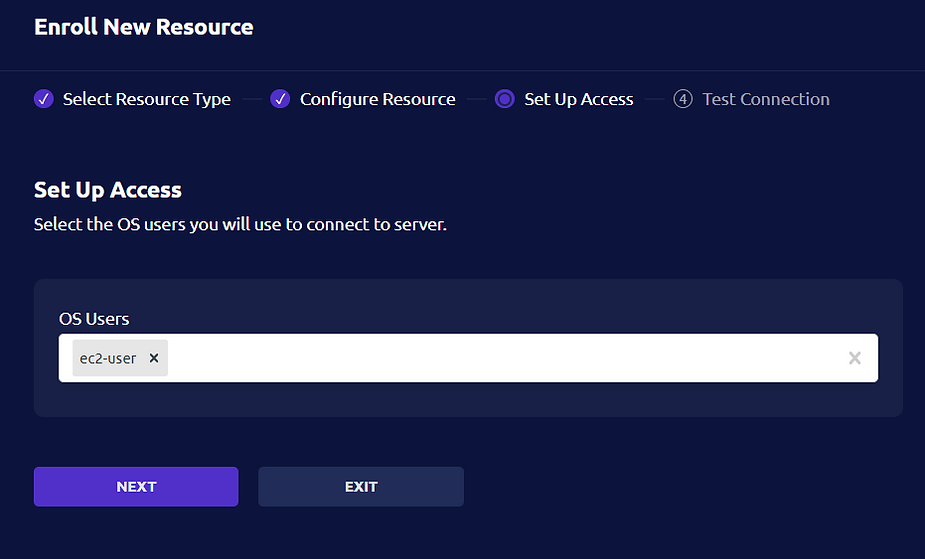This screenshot has height=559, width=925.
Task: Select the ec2-user chip text
Action: tap(108, 359)
